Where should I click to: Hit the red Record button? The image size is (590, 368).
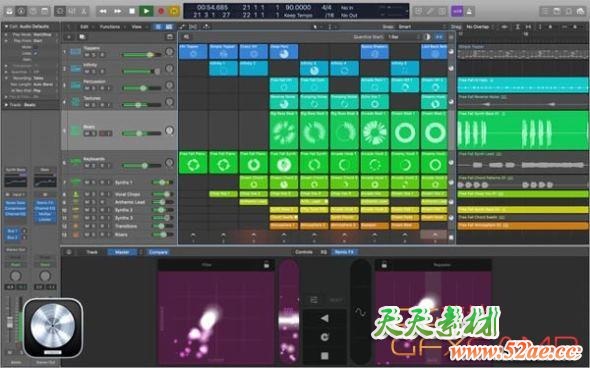(x=161, y=11)
